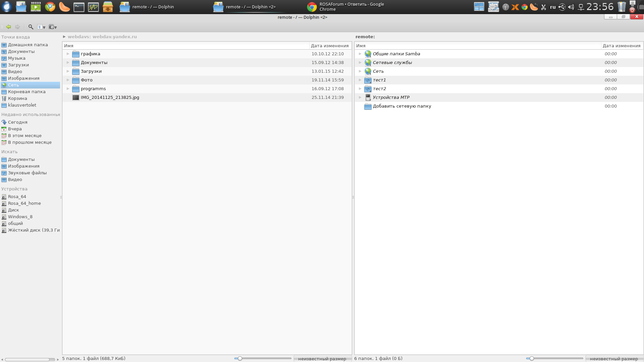Click the green Back arrow in toolbar

[8, 27]
